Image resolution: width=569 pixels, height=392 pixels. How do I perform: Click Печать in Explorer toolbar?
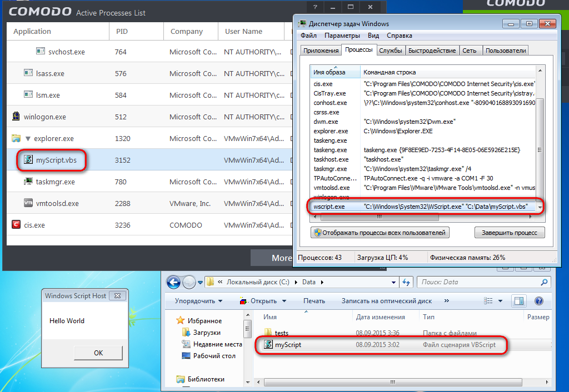coord(314,300)
